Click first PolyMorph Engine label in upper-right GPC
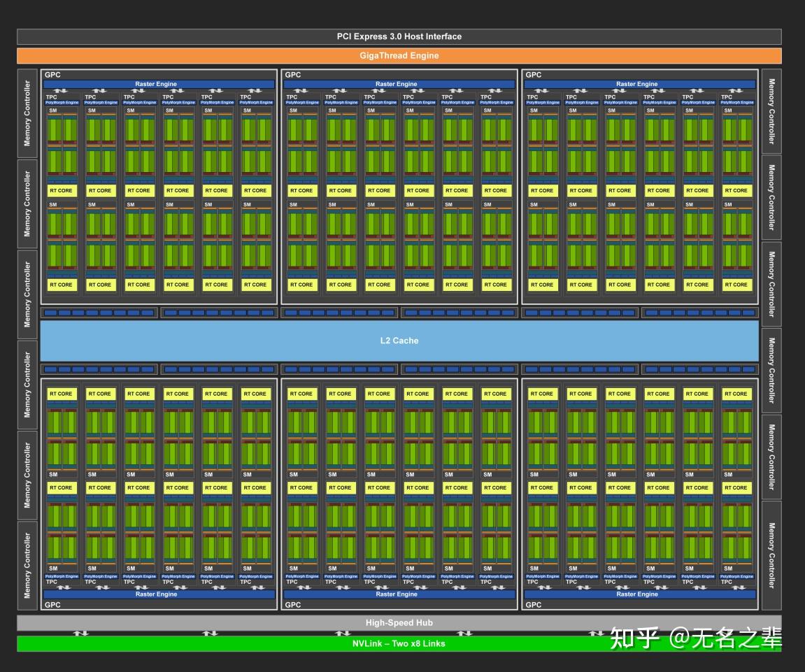The width and height of the screenshot is (805, 672). pyautogui.click(x=543, y=102)
